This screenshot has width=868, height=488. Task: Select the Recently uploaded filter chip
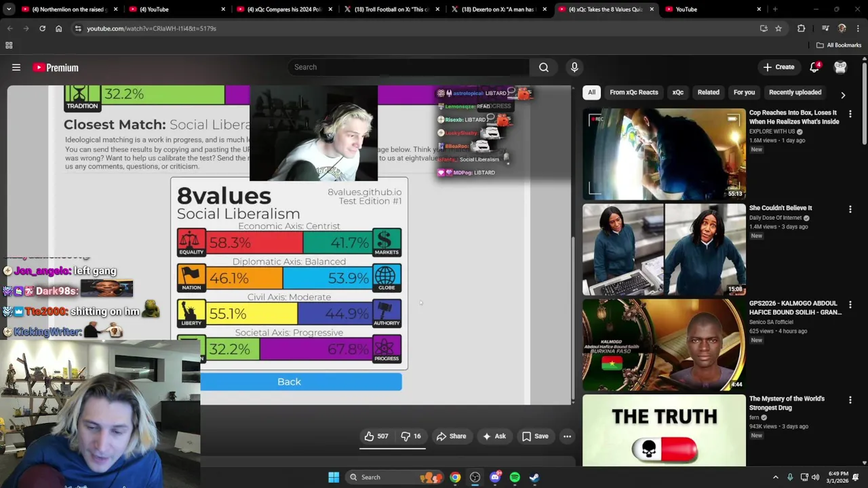tap(795, 92)
